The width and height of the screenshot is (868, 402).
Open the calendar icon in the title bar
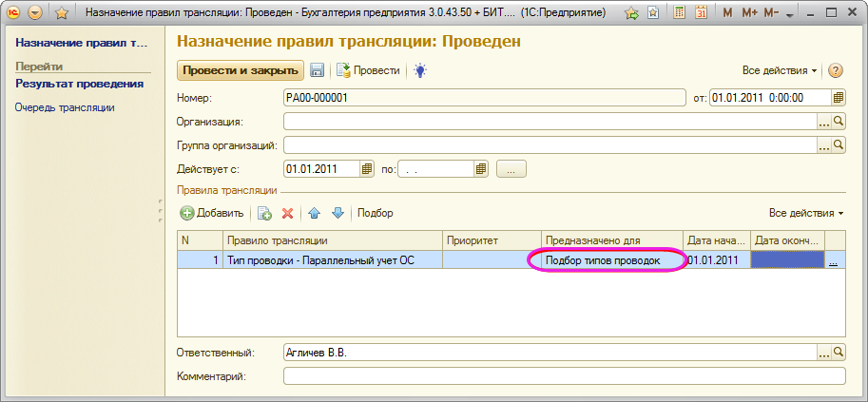coord(701,14)
